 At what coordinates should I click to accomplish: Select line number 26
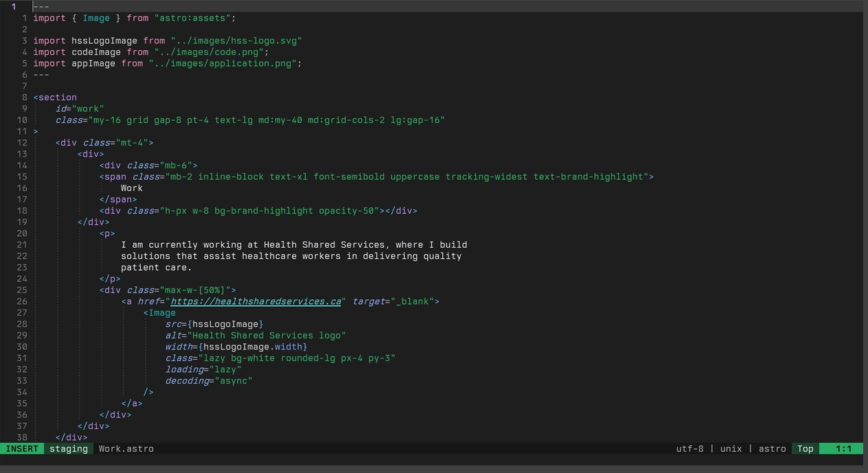(21, 301)
